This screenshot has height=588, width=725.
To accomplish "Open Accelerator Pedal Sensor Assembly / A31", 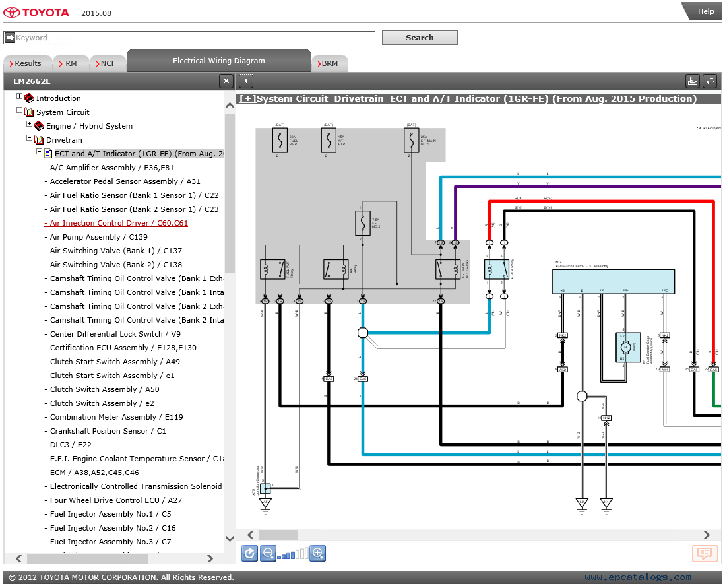I will 122,181.
